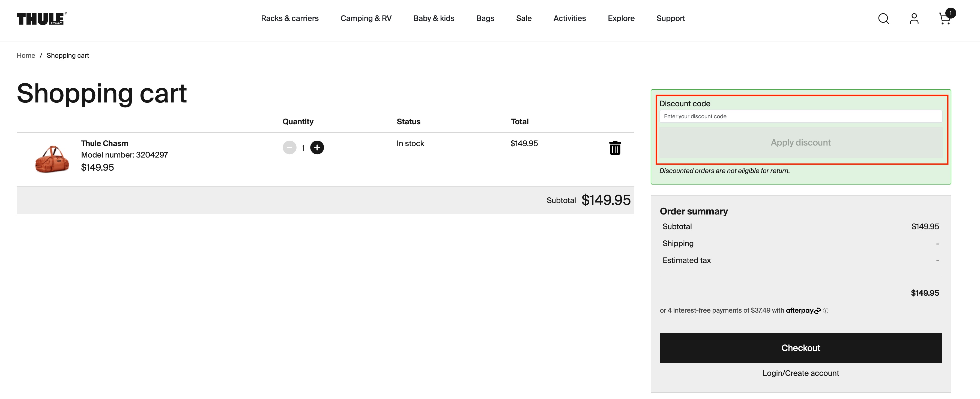
Task: Open Camping & RV menu
Action: pyautogui.click(x=366, y=18)
